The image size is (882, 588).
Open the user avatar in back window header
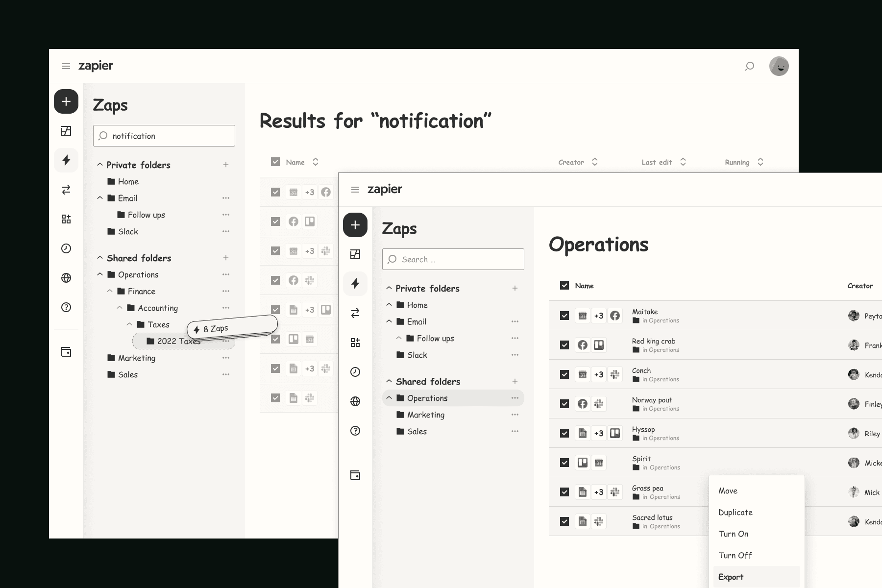click(x=779, y=66)
